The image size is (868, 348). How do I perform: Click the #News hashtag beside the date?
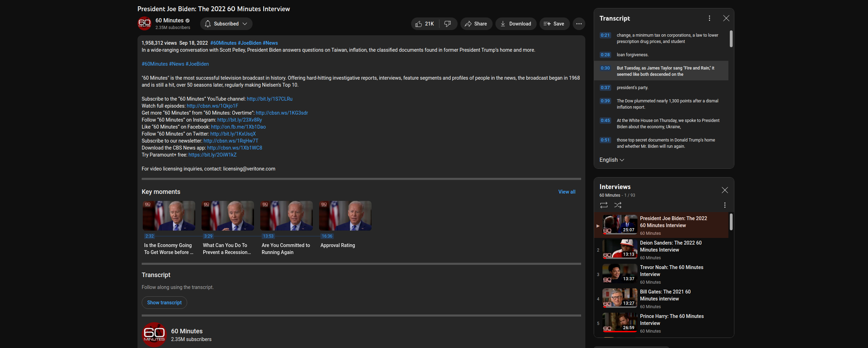click(x=270, y=43)
